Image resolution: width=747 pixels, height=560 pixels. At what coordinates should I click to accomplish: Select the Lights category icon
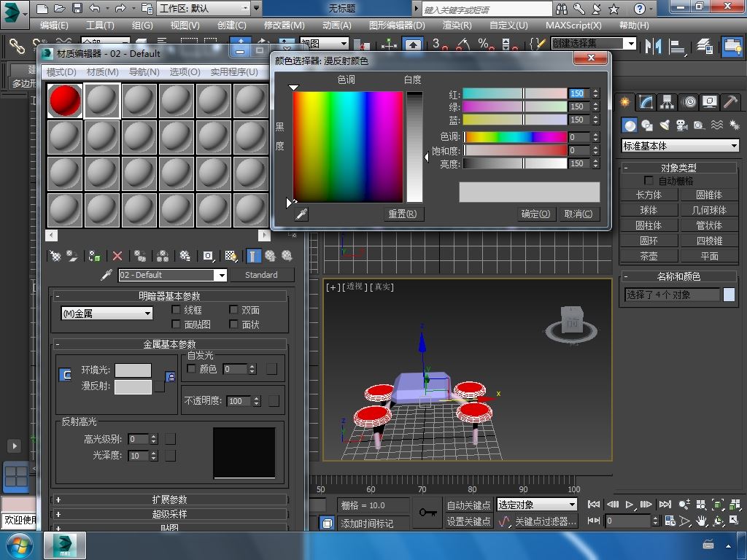click(665, 125)
